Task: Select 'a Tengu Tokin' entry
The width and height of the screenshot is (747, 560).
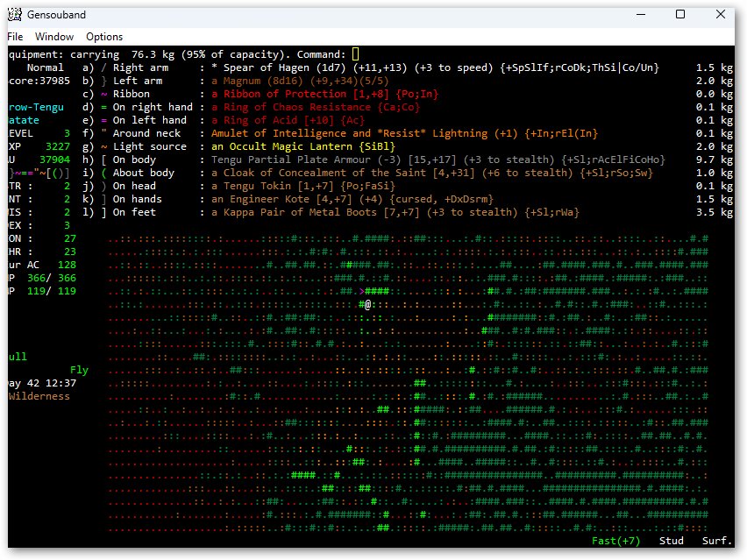Action: [303, 186]
